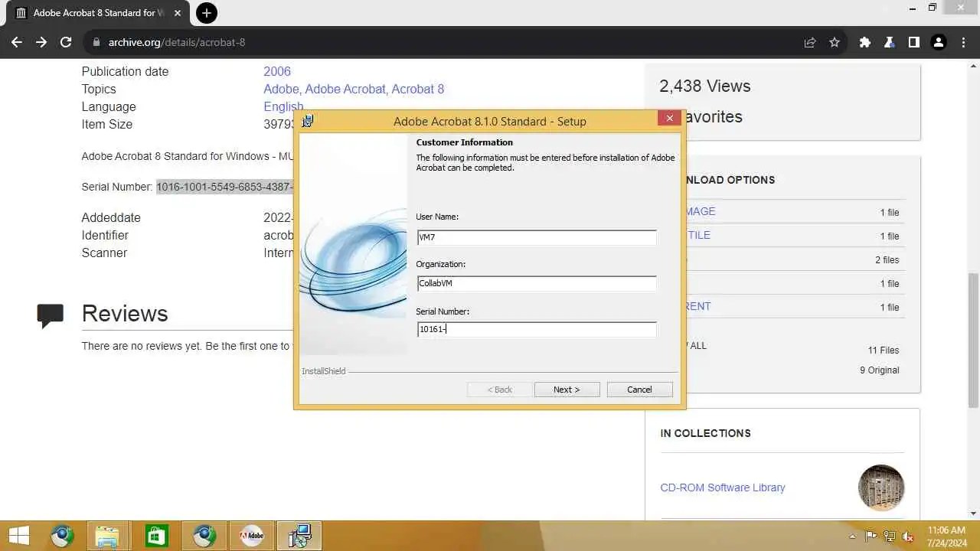The image size is (980, 551).
Task: Click the address bar URL
Action: [177, 42]
